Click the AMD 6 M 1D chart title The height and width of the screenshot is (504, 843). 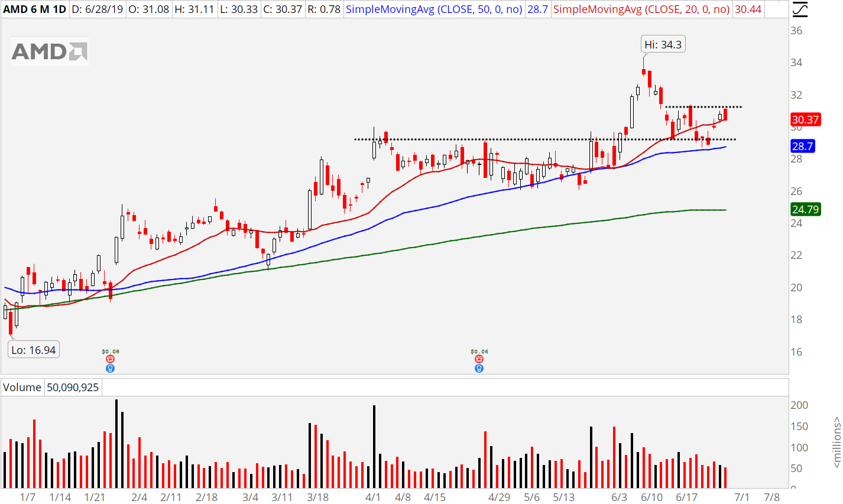(x=35, y=9)
